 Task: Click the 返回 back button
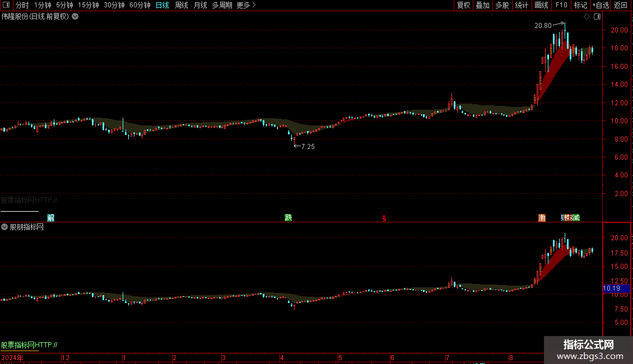tap(621, 5)
